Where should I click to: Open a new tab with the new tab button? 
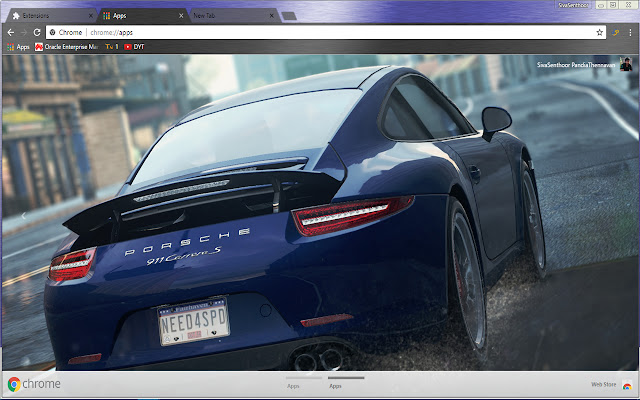click(289, 16)
